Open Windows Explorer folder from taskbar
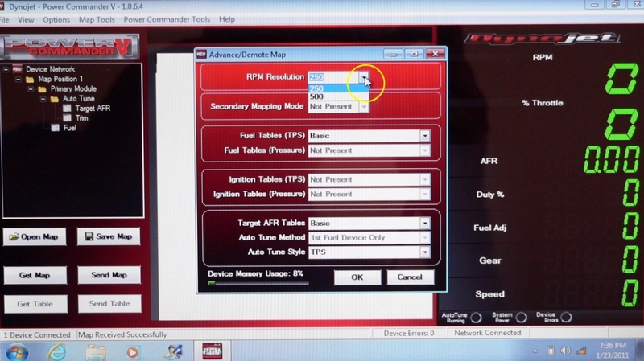 pyautogui.click(x=95, y=352)
